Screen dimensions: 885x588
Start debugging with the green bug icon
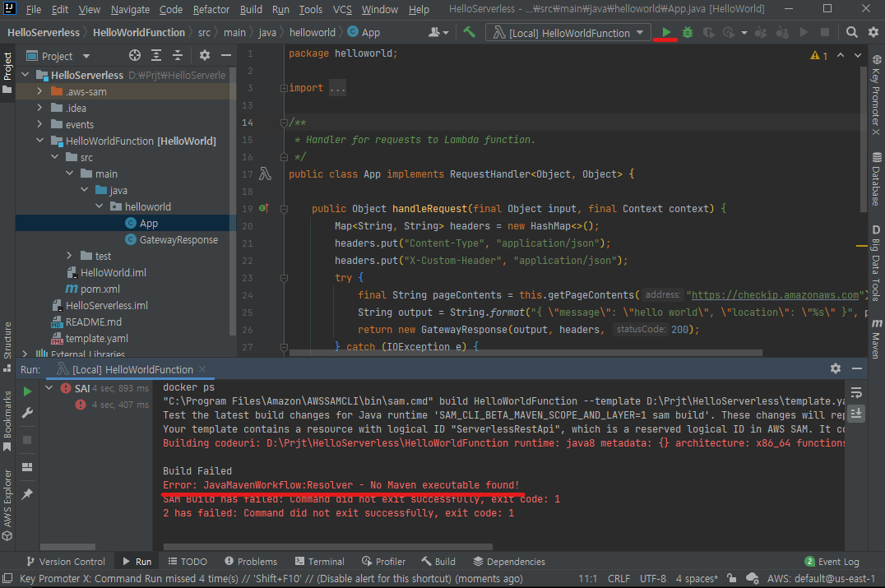[688, 33]
